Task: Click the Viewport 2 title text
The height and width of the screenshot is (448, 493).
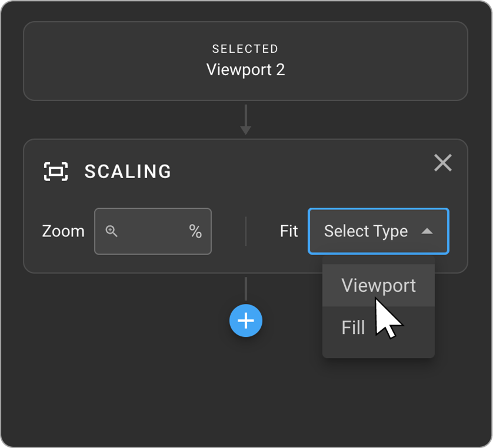Action: tap(245, 70)
